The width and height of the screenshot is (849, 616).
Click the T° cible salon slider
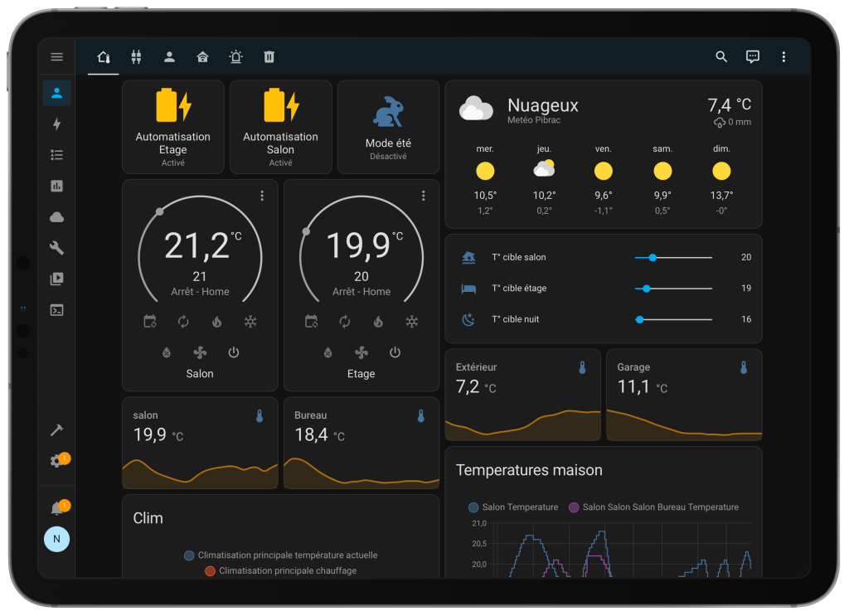pos(672,258)
